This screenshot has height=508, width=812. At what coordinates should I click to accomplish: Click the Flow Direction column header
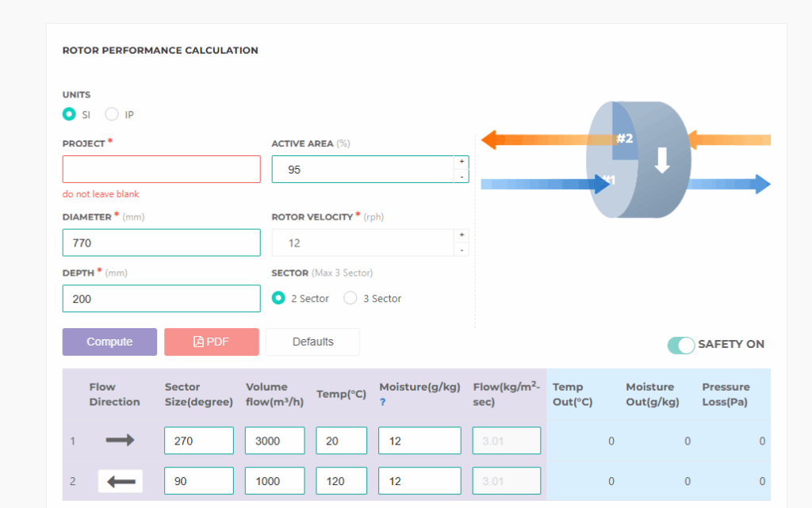(x=114, y=394)
